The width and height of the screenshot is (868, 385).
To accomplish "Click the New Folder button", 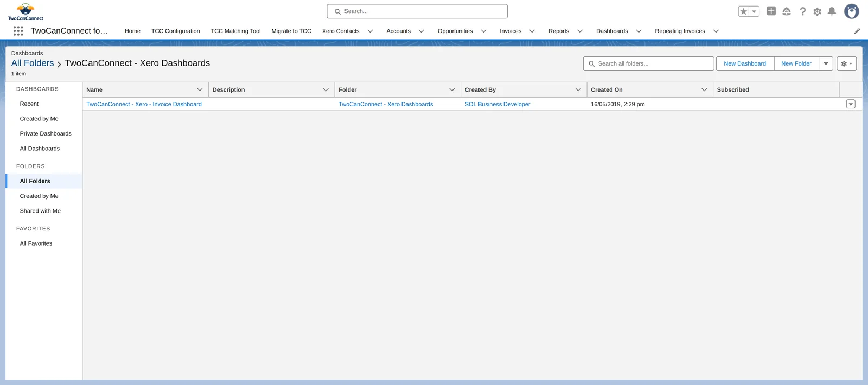I will tap(796, 63).
